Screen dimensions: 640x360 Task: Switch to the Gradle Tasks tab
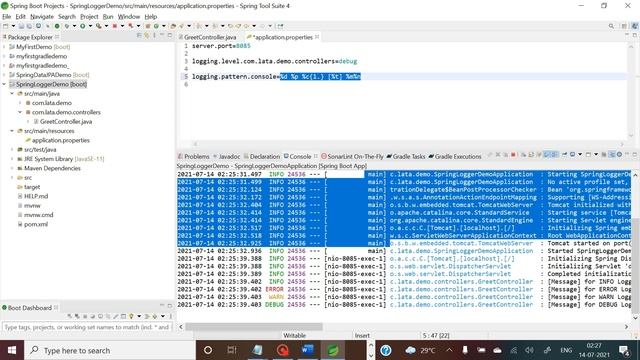406,156
